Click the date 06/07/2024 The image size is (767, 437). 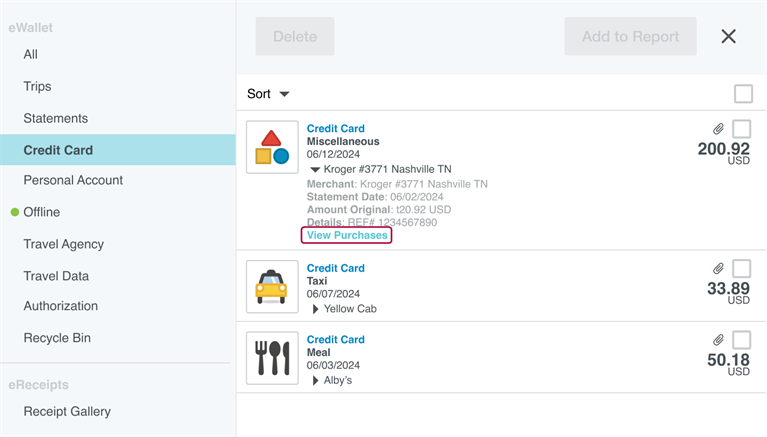[x=333, y=294]
